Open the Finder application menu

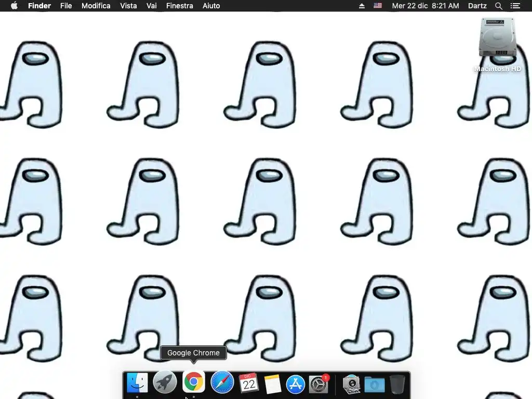(x=39, y=6)
